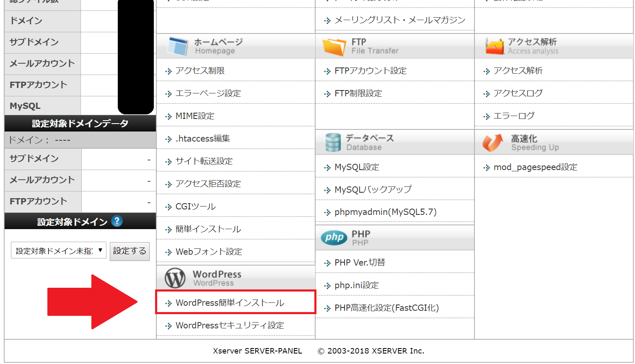Image resolution: width=635 pixels, height=364 pixels.
Task: Click the Access analysis chart icon
Action: click(x=495, y=46)
